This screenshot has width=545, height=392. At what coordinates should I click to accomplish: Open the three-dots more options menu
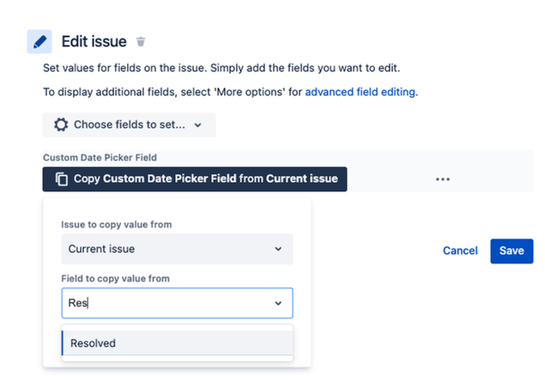pos(443,179)
